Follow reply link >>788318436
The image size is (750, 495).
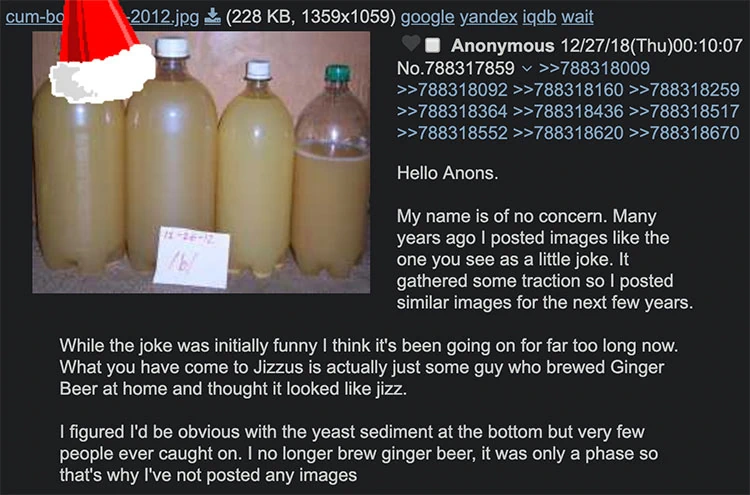pos(568,111)
